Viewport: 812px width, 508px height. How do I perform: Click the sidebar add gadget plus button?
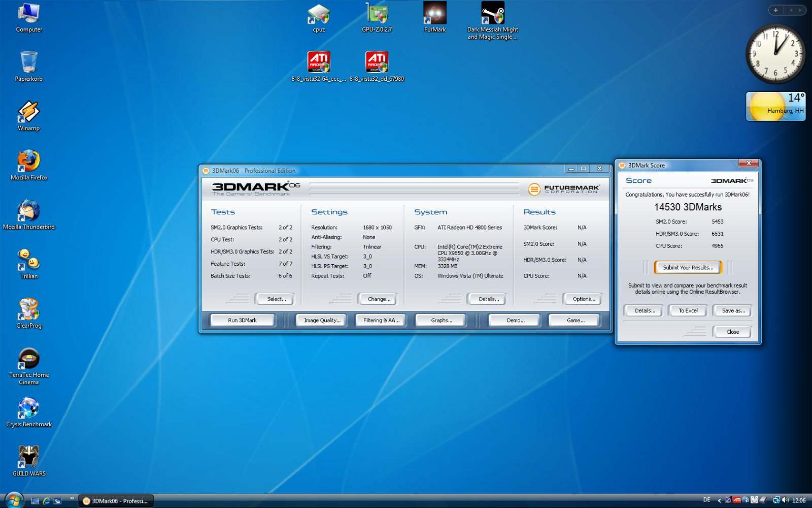pos(775,10)
